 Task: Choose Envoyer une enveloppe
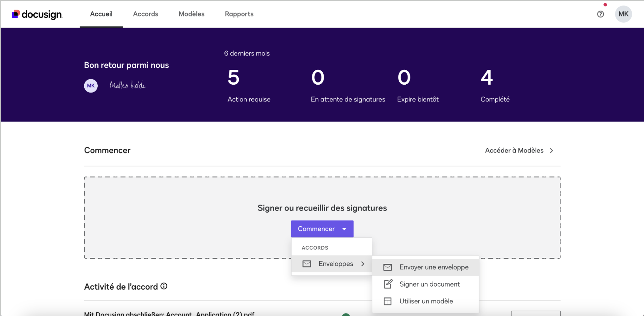425,267
